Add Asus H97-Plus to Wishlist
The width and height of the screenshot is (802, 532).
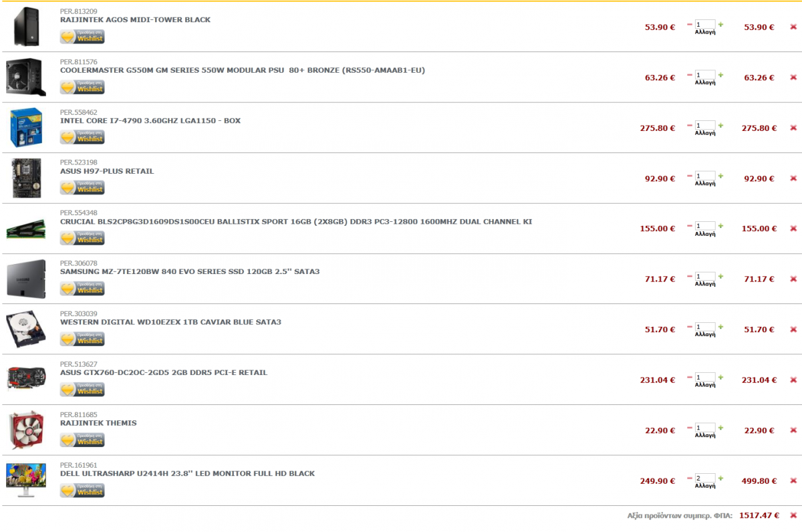pos(82,188)
